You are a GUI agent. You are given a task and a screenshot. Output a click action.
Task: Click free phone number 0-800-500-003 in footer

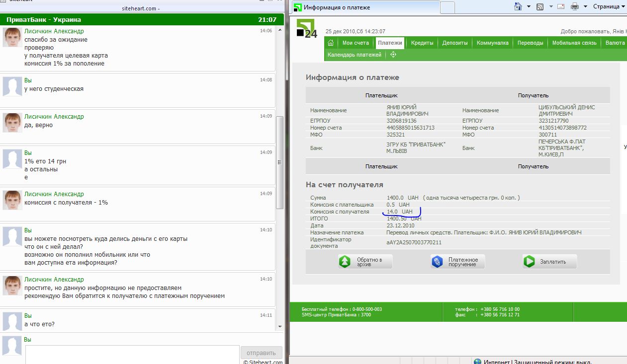pos(367,309)
